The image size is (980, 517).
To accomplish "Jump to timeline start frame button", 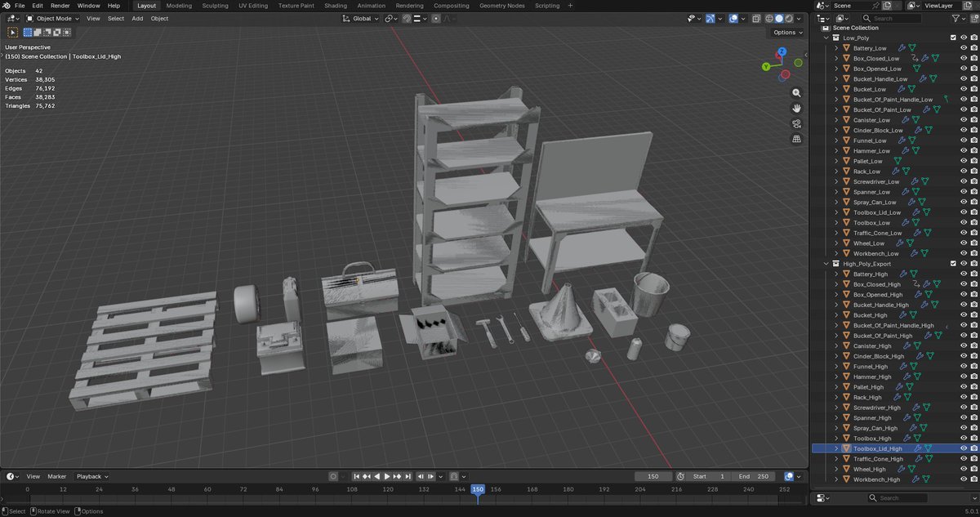I will click(356, 476).
